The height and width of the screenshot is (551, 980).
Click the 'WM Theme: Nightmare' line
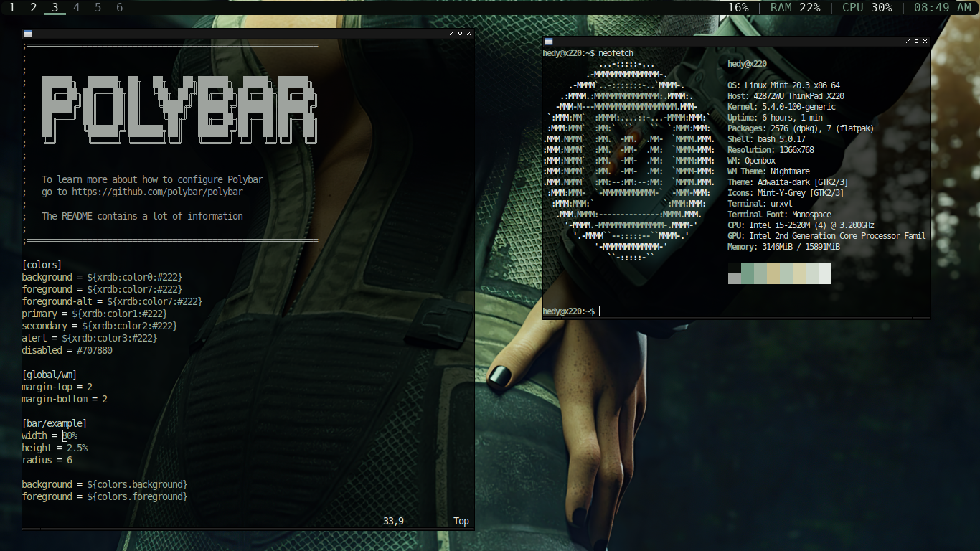pyautogui.click(x=768, y=171)
